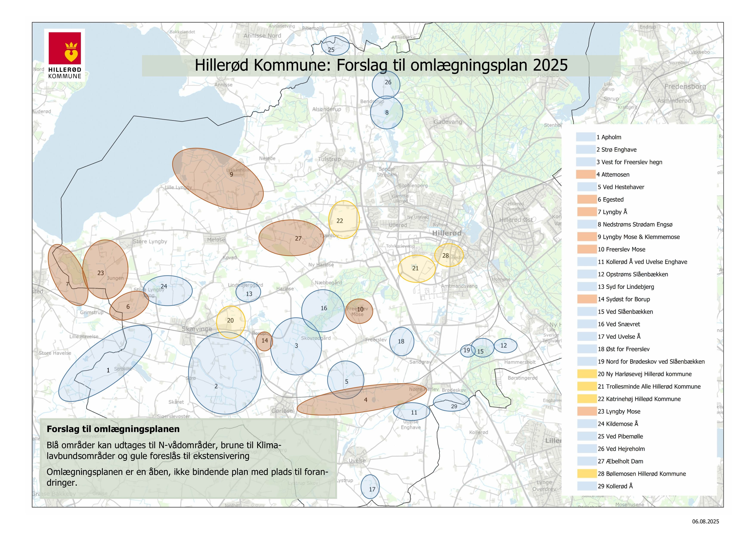Select yellow area 22 near Tjæreby
The height and width of the screenshot is (535, 756).
(344, 219)
